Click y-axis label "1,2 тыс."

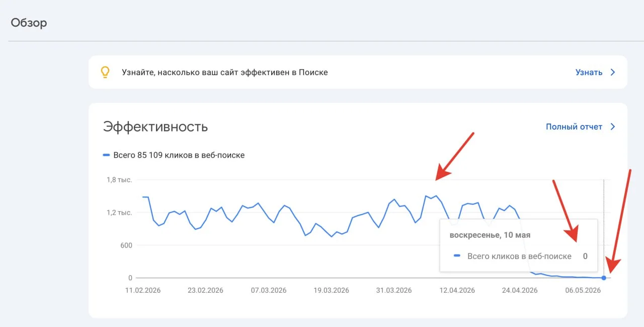(x=119, y=213)
